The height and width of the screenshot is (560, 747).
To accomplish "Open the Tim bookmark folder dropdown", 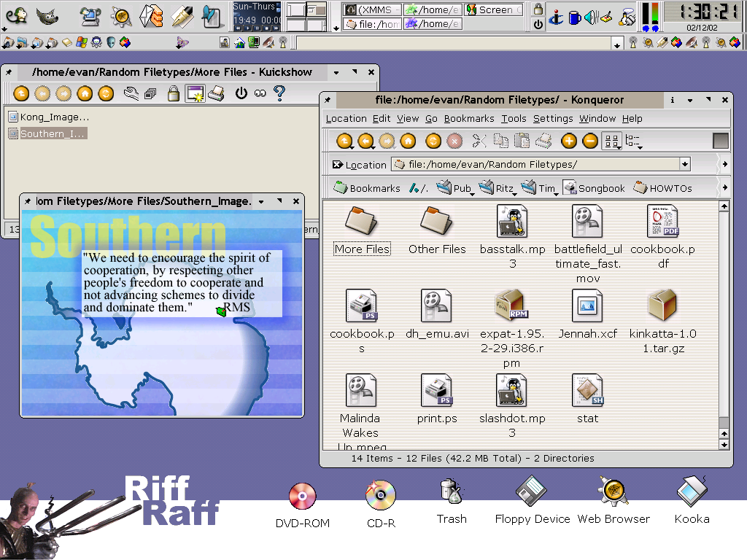I will click(538, 188).
